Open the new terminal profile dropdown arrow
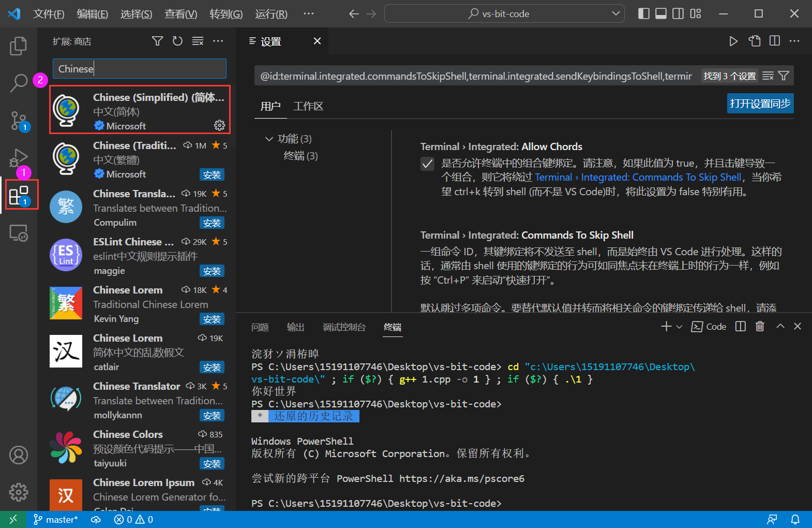 point(679,327)
